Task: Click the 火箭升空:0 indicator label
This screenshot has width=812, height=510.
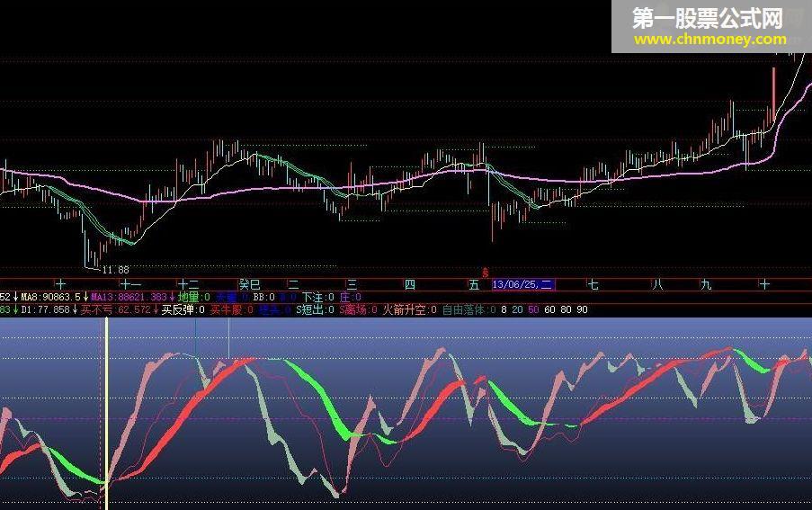Action: [x=410, y=309]
